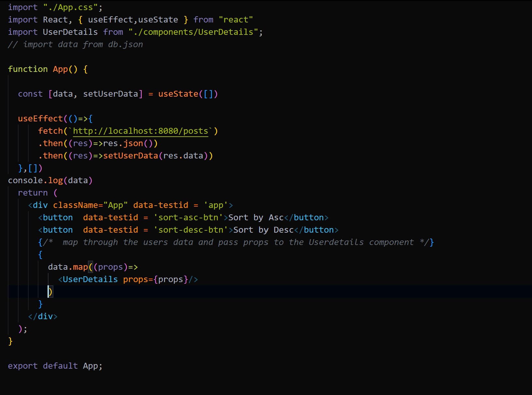Open the localhost:8080/posts link

[140, 131]
